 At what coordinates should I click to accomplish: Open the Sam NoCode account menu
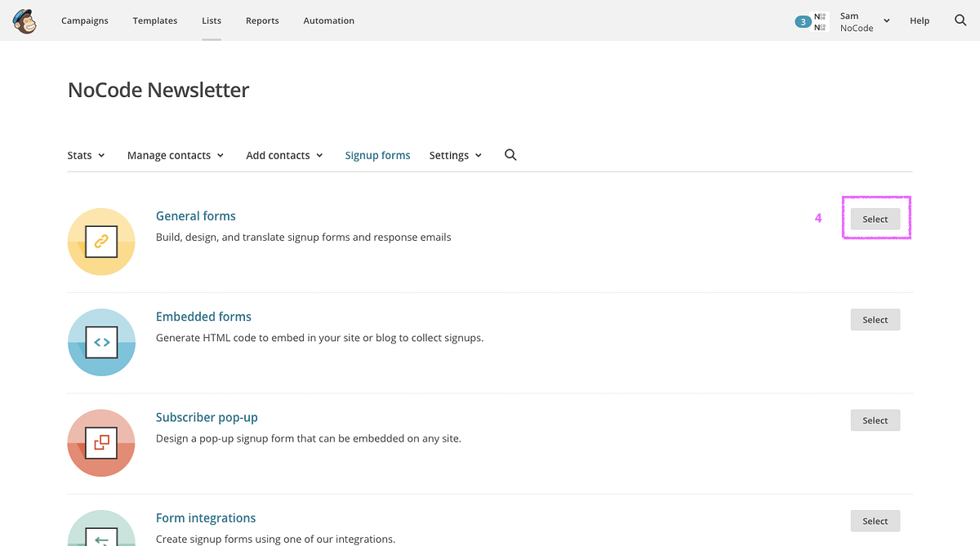pyautogui.click(x=864, y=21)
